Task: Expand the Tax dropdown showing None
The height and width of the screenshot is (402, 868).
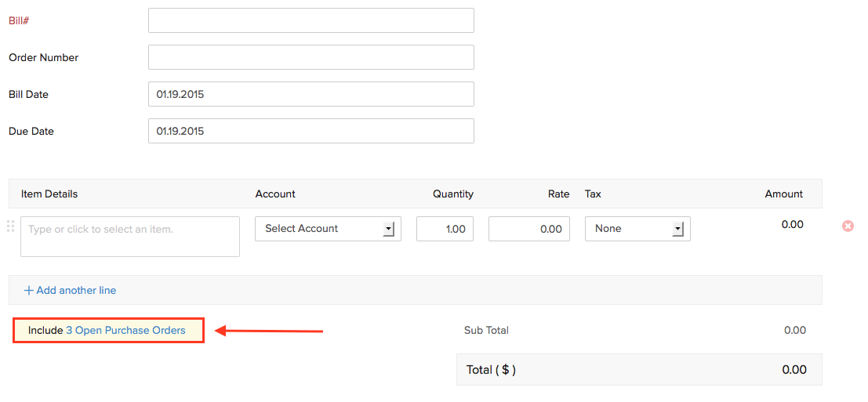Action: [x=637, y=229]
